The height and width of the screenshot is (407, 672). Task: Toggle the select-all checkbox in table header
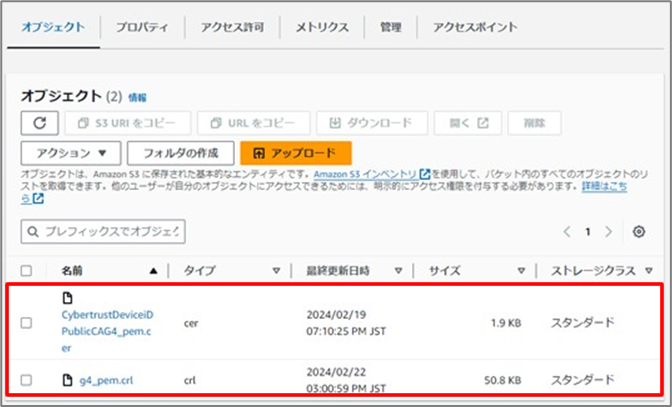pyautogui.click(x=26, y=271)
